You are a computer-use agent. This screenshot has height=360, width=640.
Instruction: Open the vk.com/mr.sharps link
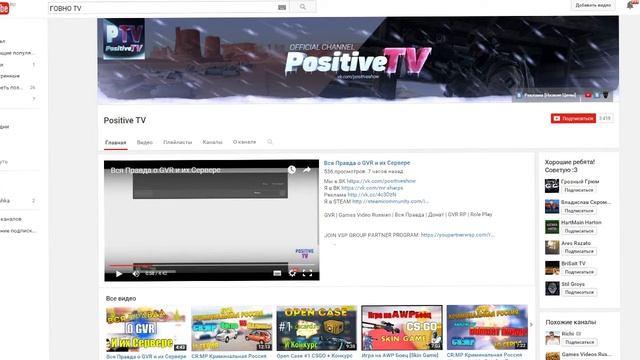[372, 188]
